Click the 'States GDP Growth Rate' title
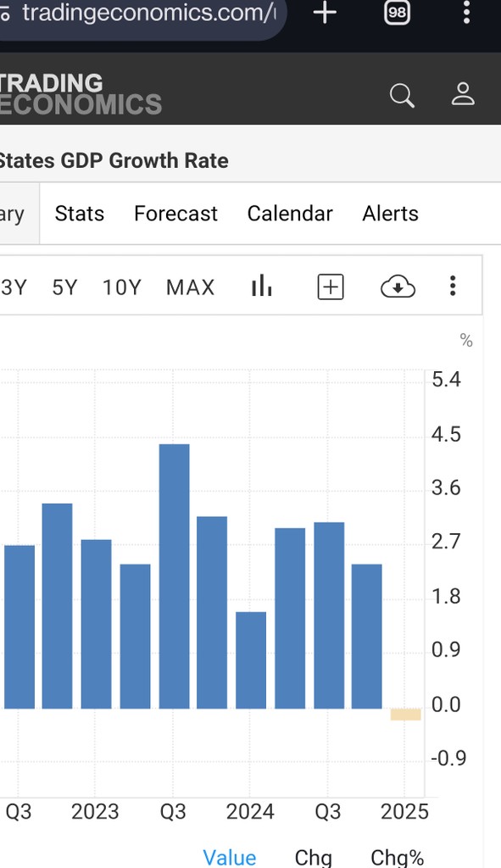This screenshot has height=868, width=501. (114, 160)
